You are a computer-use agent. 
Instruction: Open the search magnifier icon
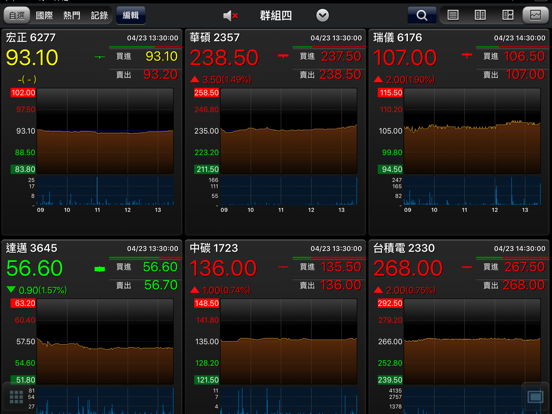click(422, 15)
